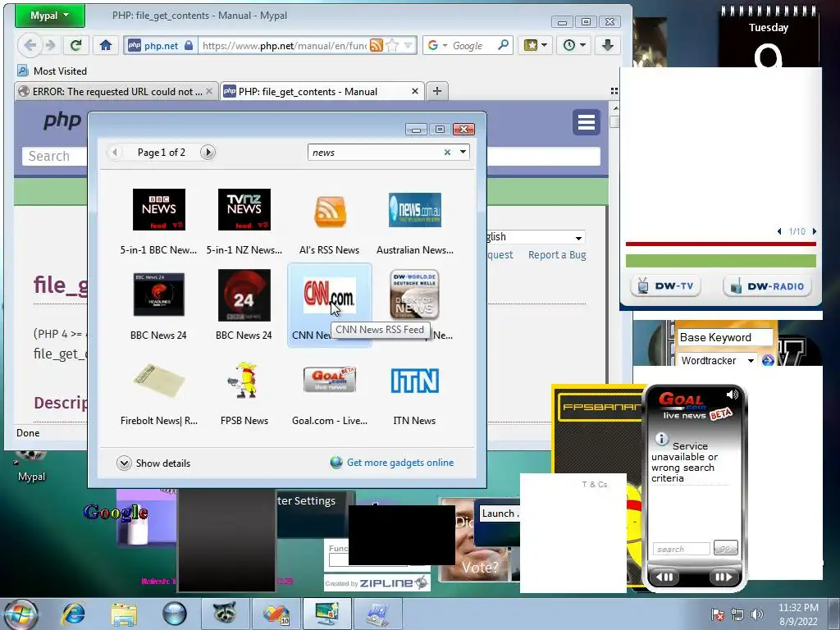
Task: Click go button in Goal.com gadget
Action: pyautogui.click(x=726, y=548)
